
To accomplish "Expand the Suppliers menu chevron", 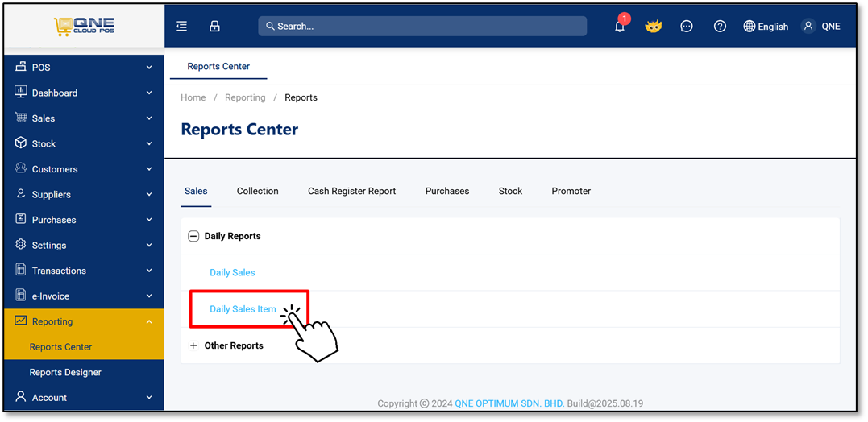I will click(x=149, y=195).
